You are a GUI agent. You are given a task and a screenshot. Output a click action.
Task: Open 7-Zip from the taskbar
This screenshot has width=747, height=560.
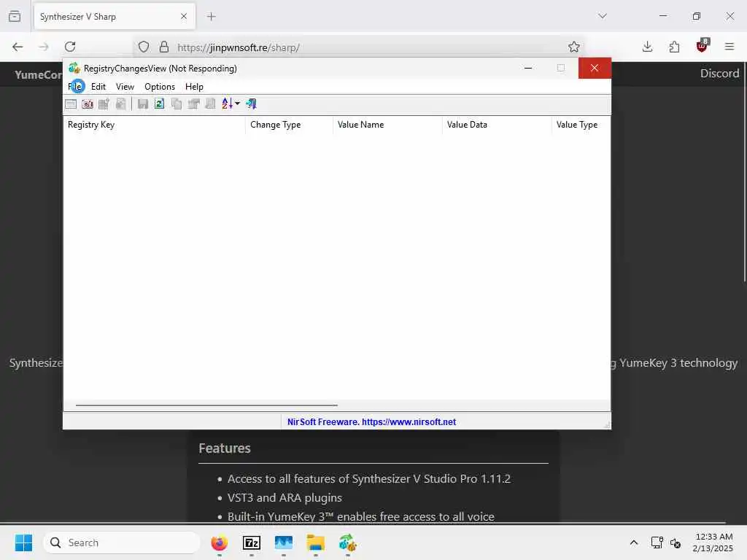tap(252, 542)
